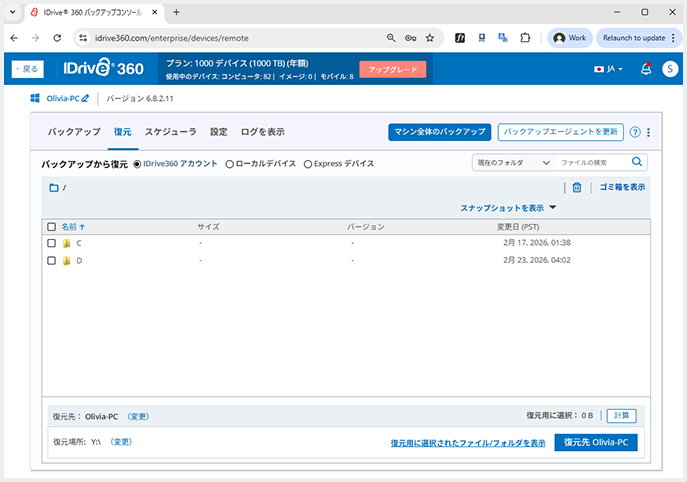The height and width of the screenshot is (482, 687).
Task: Click the help question mark icon
Action: click(x=635, y=132)
